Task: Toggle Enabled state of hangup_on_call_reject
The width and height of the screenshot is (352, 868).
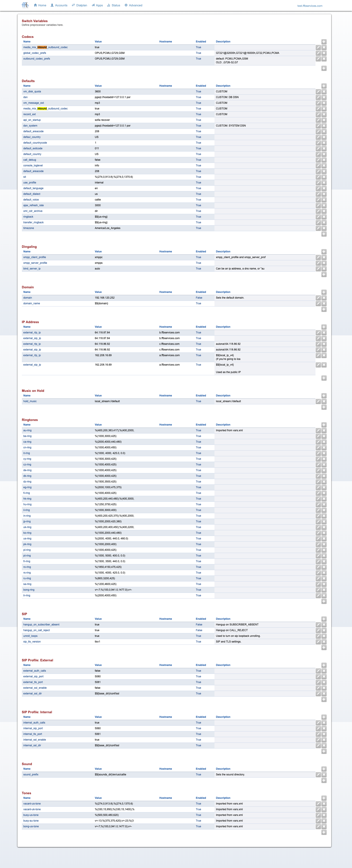Action: point(199,630)
